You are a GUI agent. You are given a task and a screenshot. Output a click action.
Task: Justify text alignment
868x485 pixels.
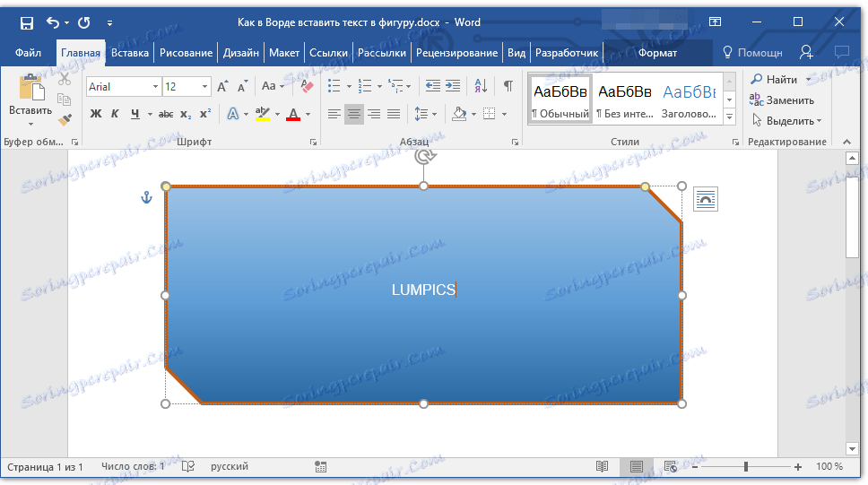394,114
